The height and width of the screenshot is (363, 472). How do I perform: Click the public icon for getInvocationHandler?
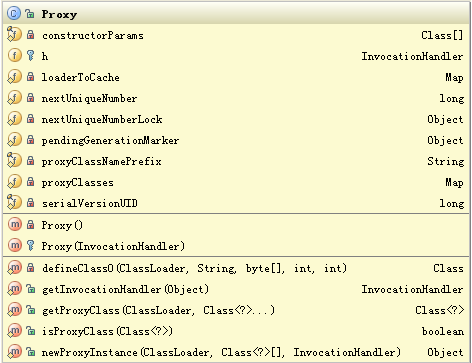tap(30, 289)
